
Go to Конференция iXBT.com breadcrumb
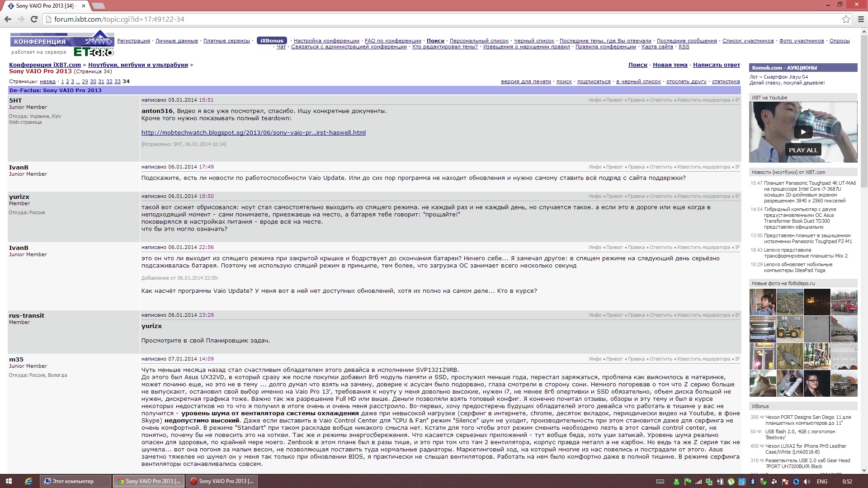[45, 65]
